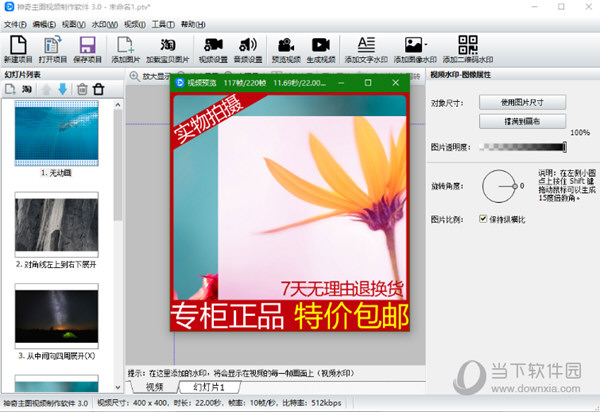Viewport: 600px width, 412px height.
Task: Click the slide list vertical scrollbar thumb
Action: pos(118,164)
